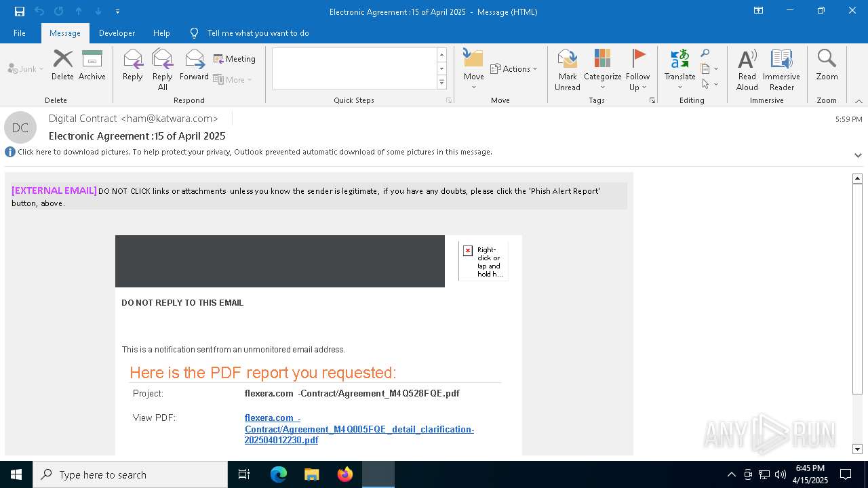Reply to the sender
The image size is (868, 488).
click(x=133, y=66)
